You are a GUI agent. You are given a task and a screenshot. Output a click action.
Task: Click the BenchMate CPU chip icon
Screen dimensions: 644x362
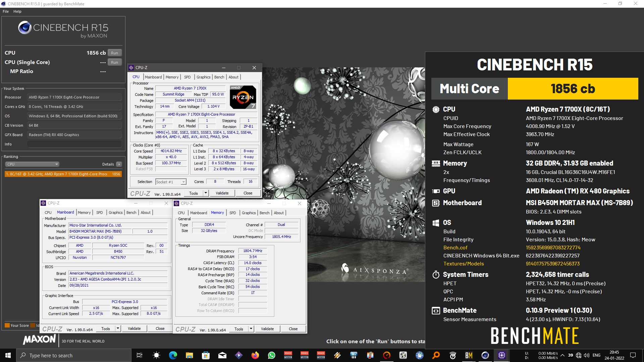coord(436,109)
